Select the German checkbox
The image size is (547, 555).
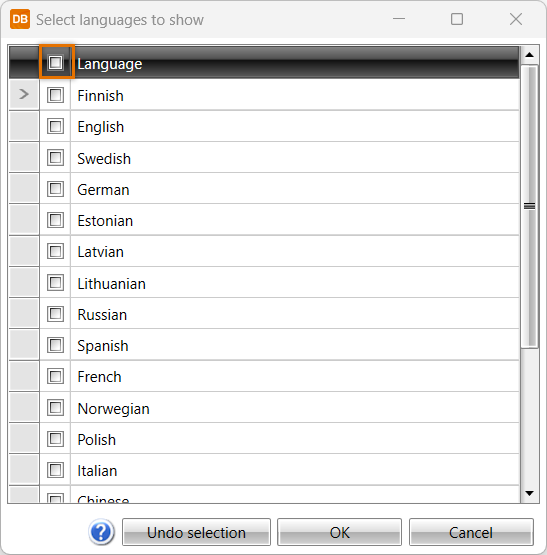pos(56,189)
